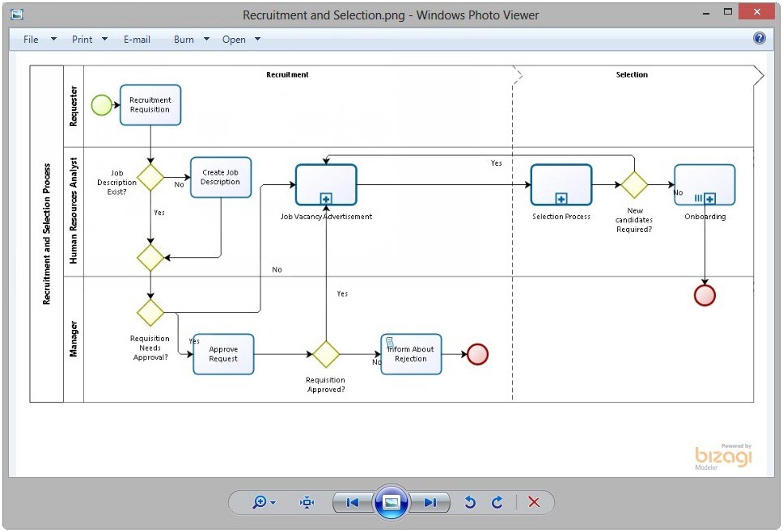Delete the image with red X
This screenshot has height=532, width=783.
534,502
